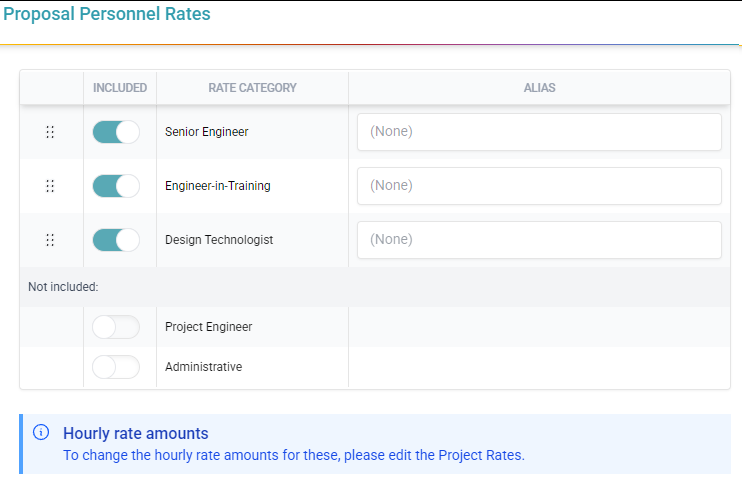742x481 pixels.
Task: Click the Engineer-in-Training category name
Action: [x=217, y=186]
